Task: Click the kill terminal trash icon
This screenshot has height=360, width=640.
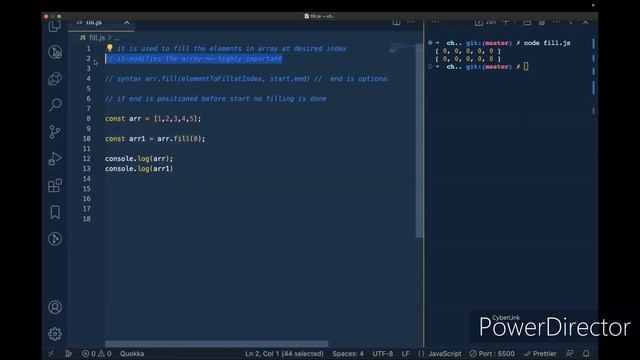Action: [542, 22]
